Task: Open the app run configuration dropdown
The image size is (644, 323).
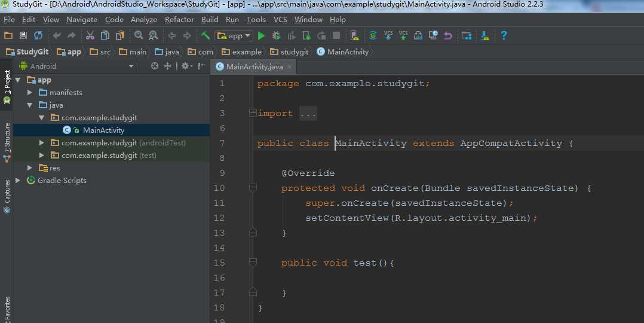Action: 235,36
